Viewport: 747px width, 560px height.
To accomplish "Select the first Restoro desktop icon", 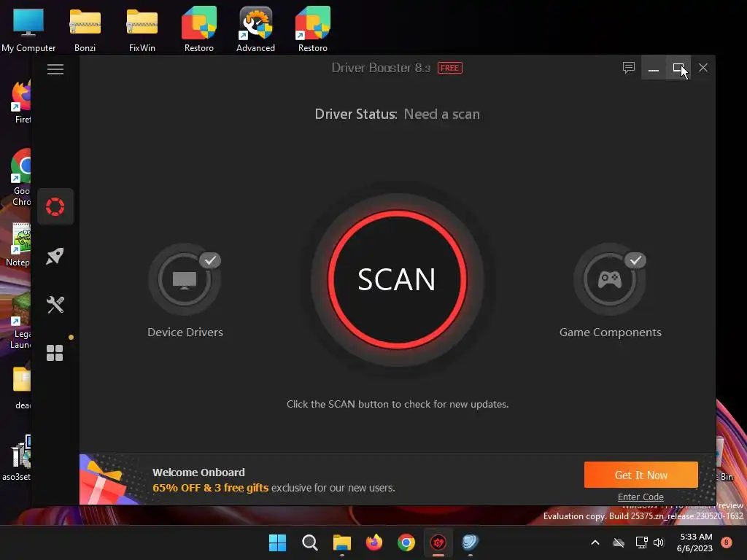I will coord(199,29).
